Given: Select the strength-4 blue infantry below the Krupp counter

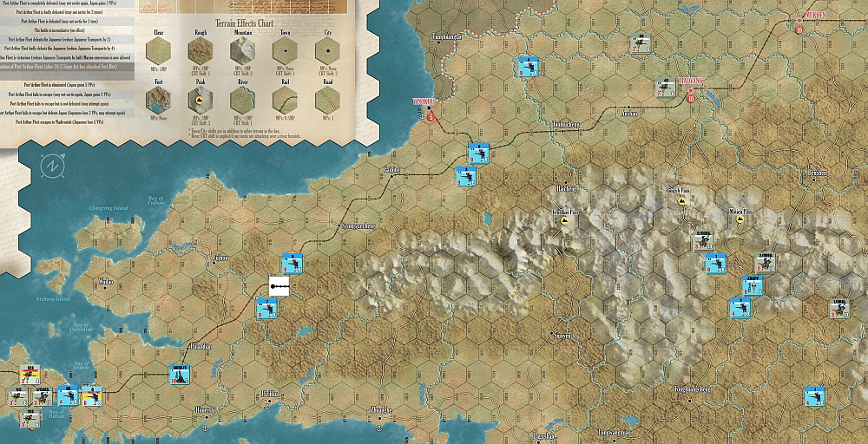Looking at the screenshot, I should [x=740, y=308].
